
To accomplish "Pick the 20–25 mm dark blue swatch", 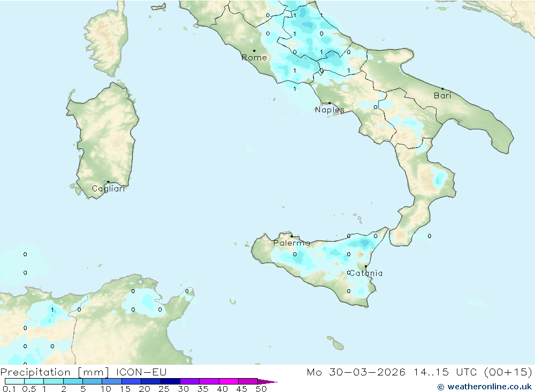I will tap(151, 381).
